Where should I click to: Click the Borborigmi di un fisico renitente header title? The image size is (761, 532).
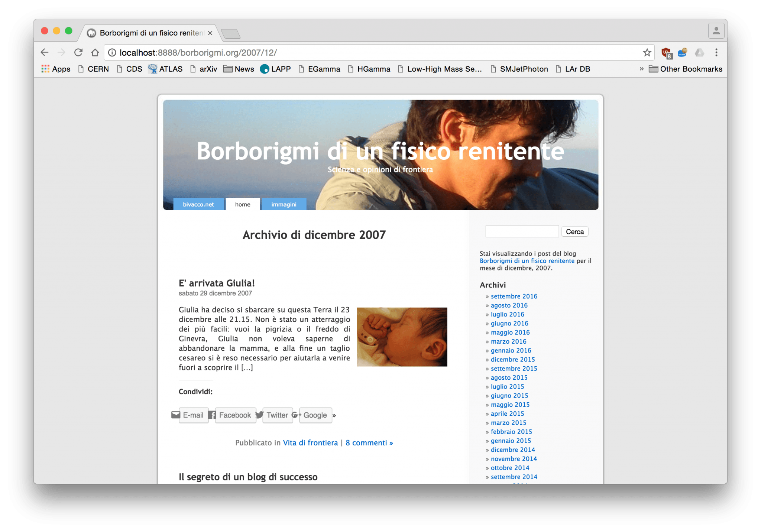click(x=380, y=151)
